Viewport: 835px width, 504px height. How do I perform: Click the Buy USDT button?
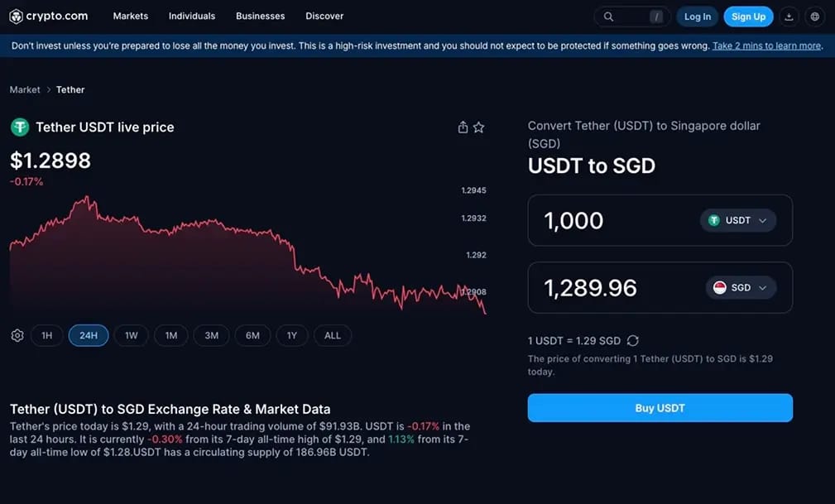[x=660, y=408]
